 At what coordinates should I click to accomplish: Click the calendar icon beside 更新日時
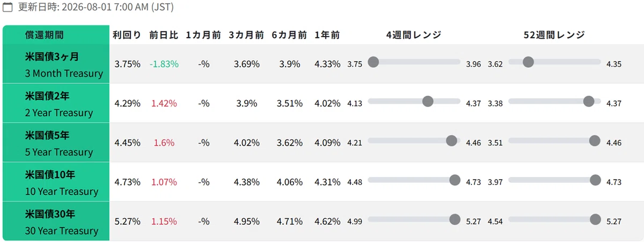[x=8, y=8]
